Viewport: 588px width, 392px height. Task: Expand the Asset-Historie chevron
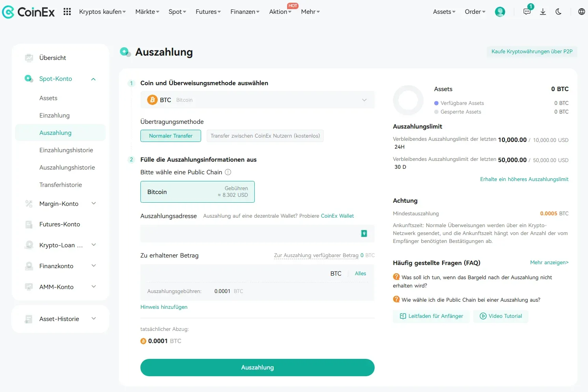[93, 319]
